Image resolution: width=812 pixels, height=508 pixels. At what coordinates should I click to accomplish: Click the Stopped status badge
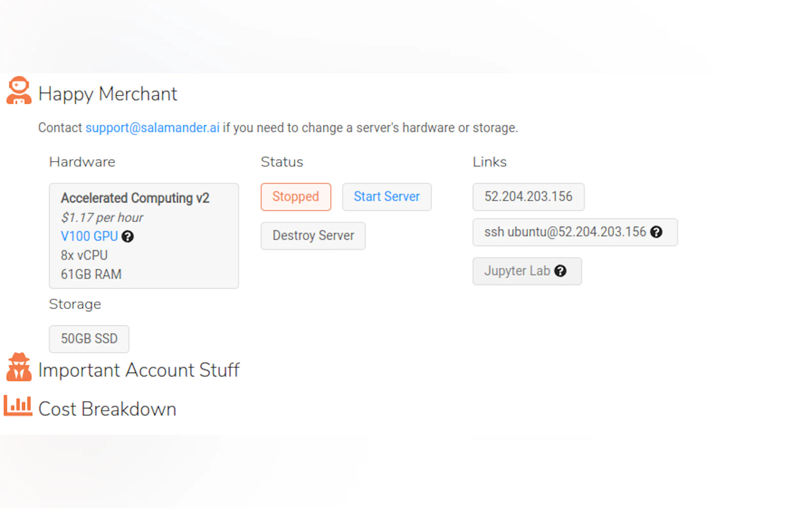(295, 197)
